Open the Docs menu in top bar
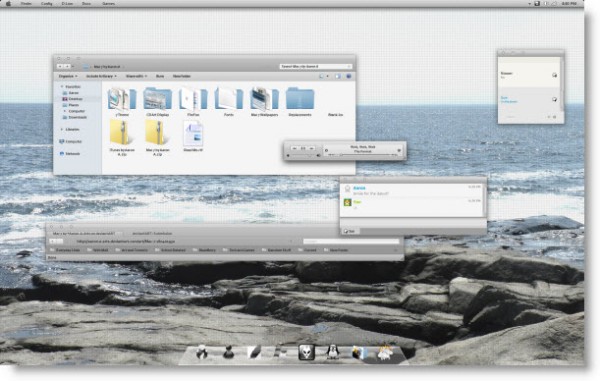This screenshot has width=600, height=381. click(x=86, y=3)
